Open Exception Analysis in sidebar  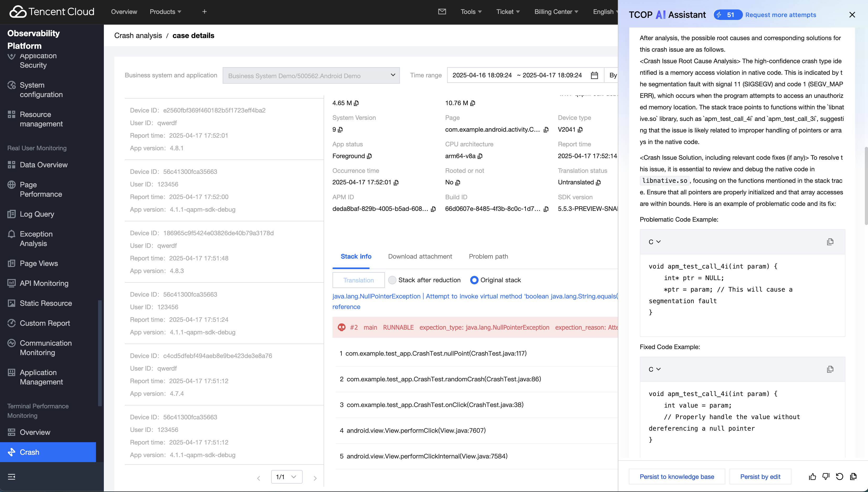[36, 239]
